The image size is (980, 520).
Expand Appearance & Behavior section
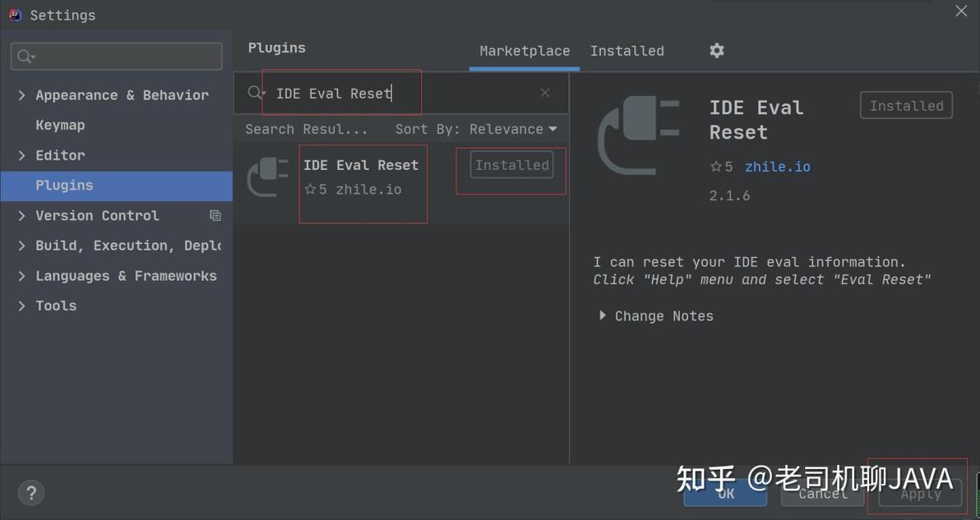tap(22, 95)
